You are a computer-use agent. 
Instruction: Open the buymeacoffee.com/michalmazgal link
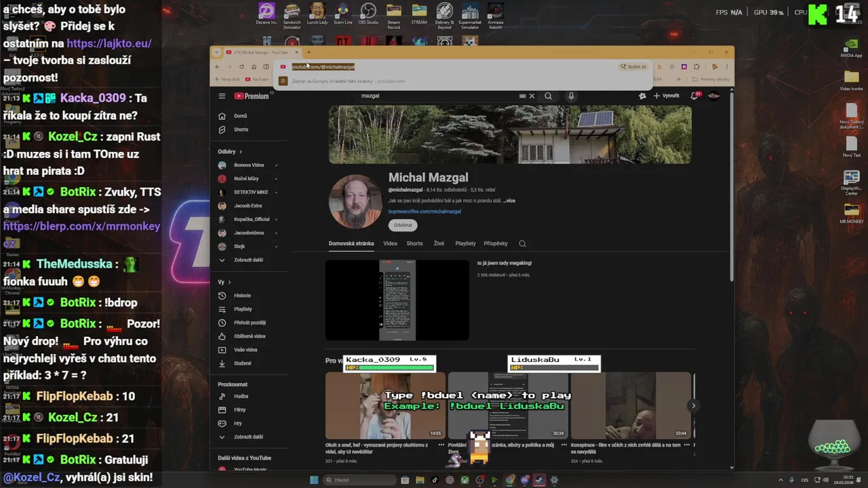(425, 211)
